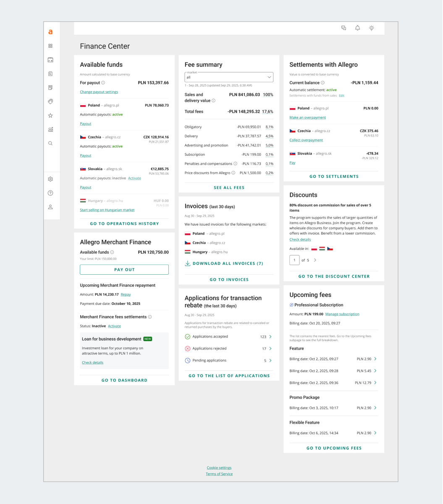The width and height of the screenshot is (443, 504).
Task: Open the messages chat icon in the top bar
Action: tap(343, 28)
